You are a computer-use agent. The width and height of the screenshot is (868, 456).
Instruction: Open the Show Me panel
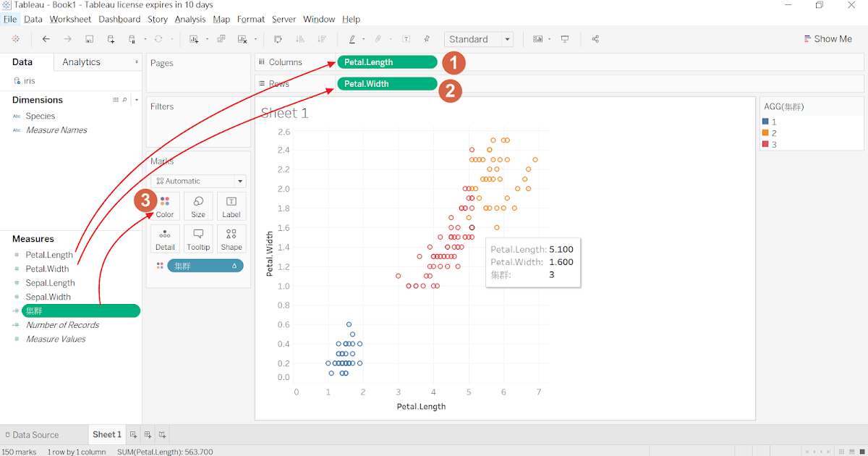click(827, 38)
